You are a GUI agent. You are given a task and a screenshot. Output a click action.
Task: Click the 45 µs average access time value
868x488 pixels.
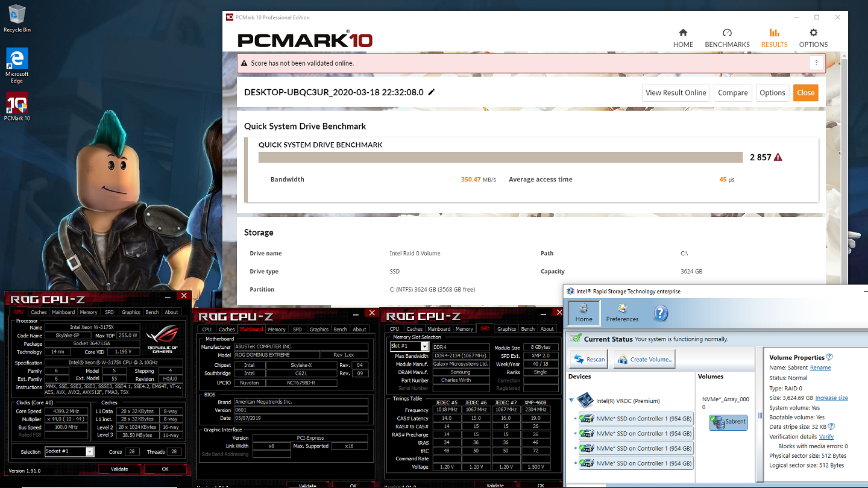(x=727, y=180)
